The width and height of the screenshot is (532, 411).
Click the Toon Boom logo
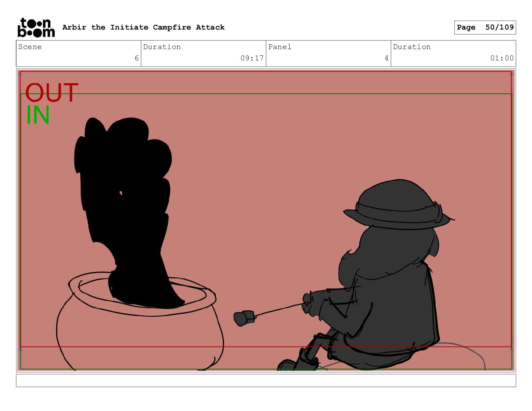click(36, 28)
